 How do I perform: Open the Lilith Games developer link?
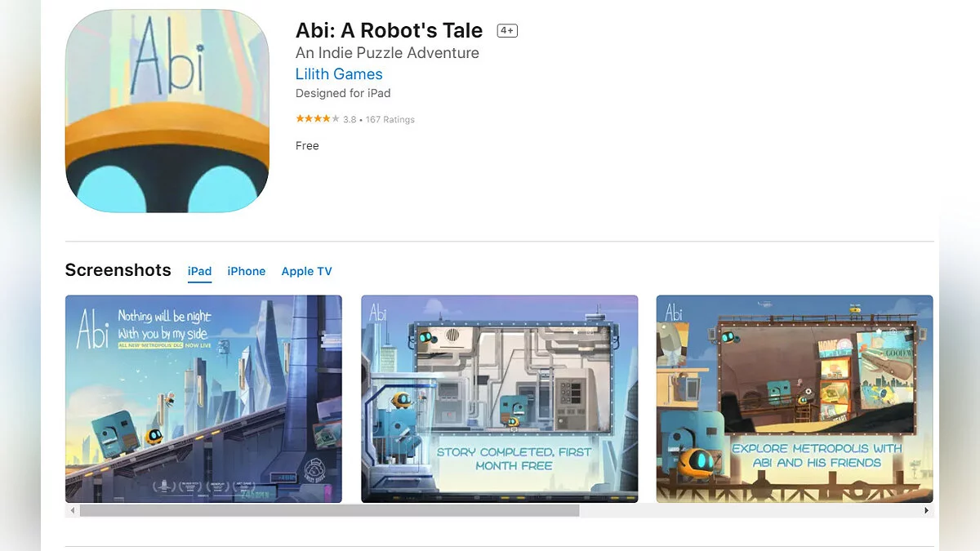(339, 74)
